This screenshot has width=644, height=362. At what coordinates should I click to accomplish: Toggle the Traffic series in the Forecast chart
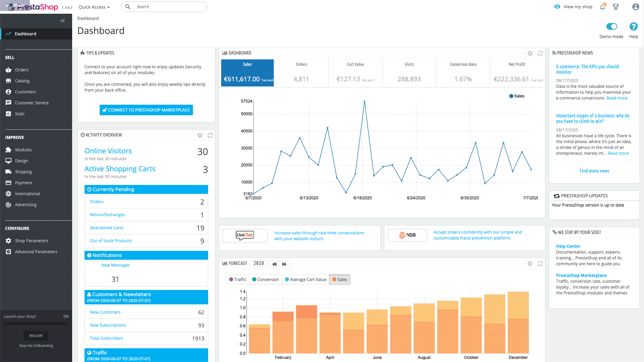coord(237,279)
